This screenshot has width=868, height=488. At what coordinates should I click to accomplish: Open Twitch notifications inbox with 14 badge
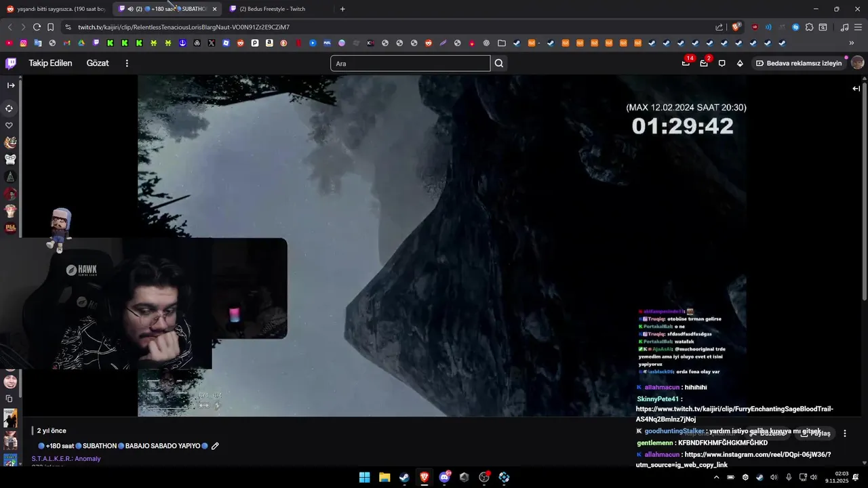(x=686, y=63)
